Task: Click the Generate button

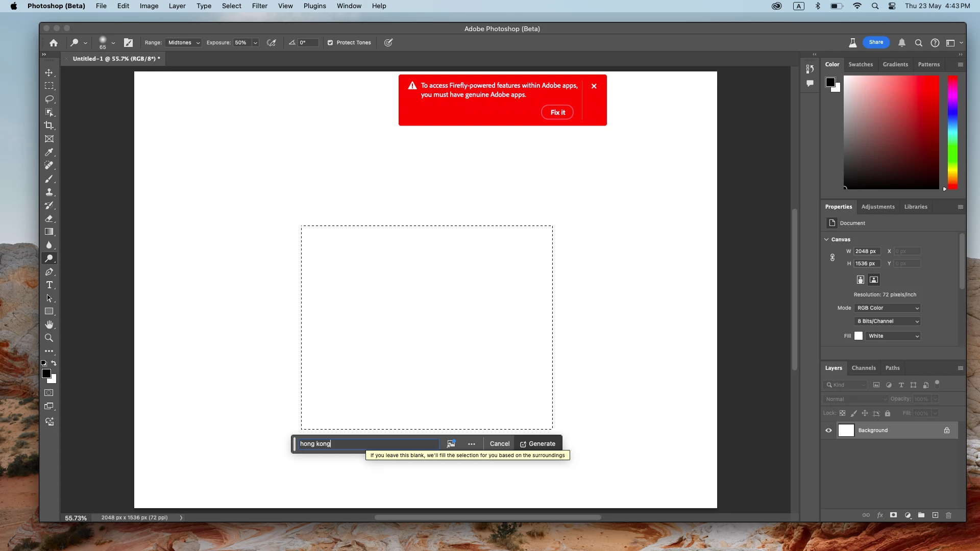Action: (537, 444)
